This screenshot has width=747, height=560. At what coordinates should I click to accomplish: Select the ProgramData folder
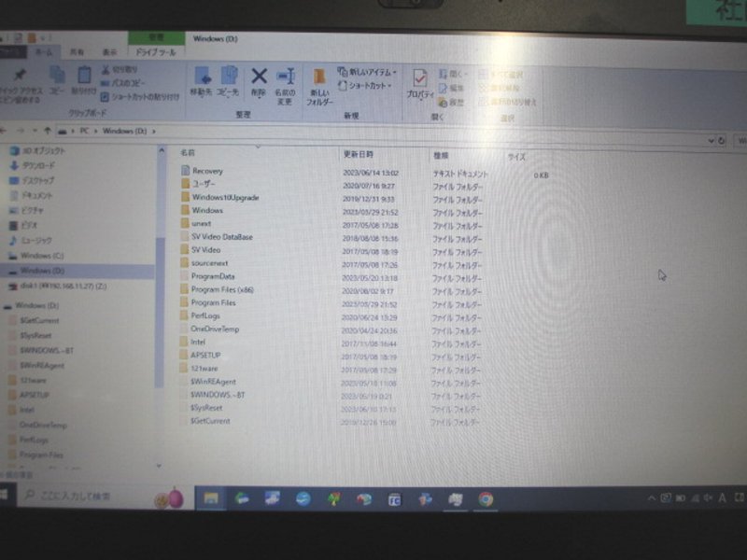point(207,276)
